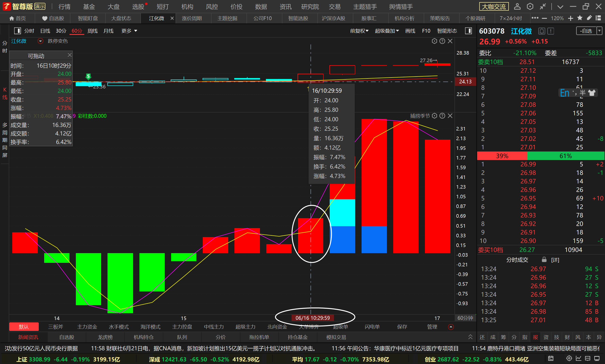Click the -自选 remove favorite button

(x=586, y=31)
